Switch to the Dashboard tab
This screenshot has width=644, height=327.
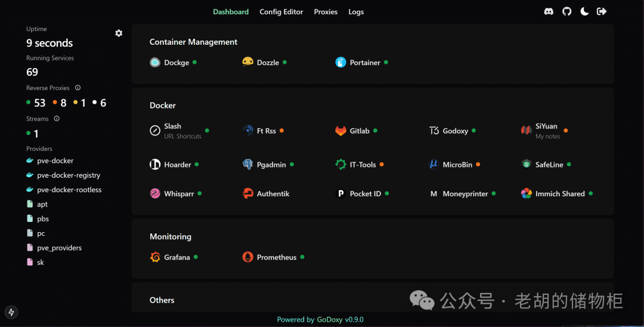231,12
